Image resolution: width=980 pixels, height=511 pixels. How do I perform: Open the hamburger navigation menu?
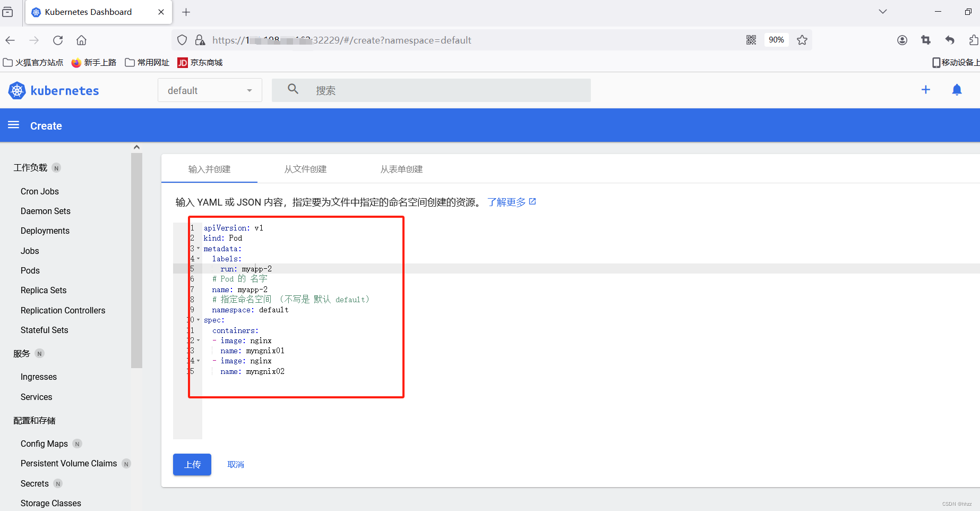pyautogui.click(x=14, y=125)
